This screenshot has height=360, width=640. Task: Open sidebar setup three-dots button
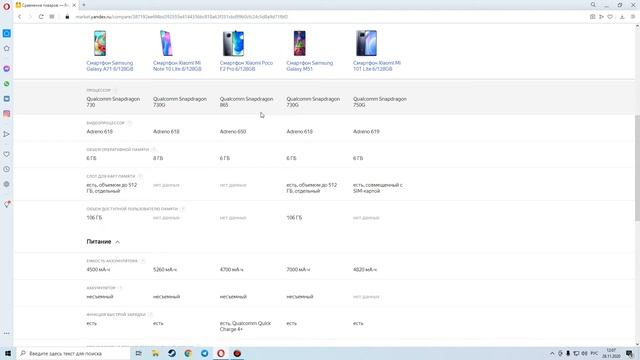click(x=7, y=333)
